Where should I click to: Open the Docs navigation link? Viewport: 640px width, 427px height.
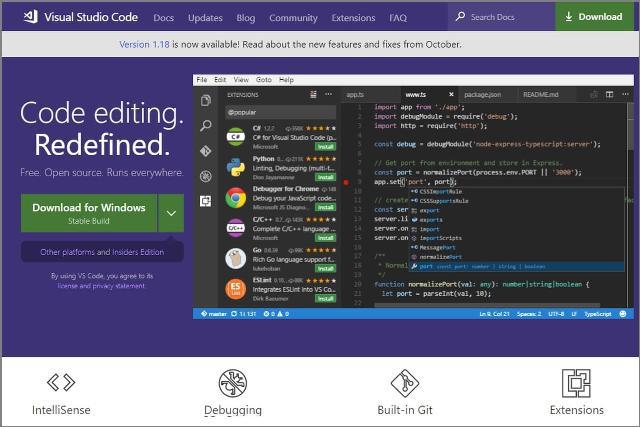pos(163,18)
